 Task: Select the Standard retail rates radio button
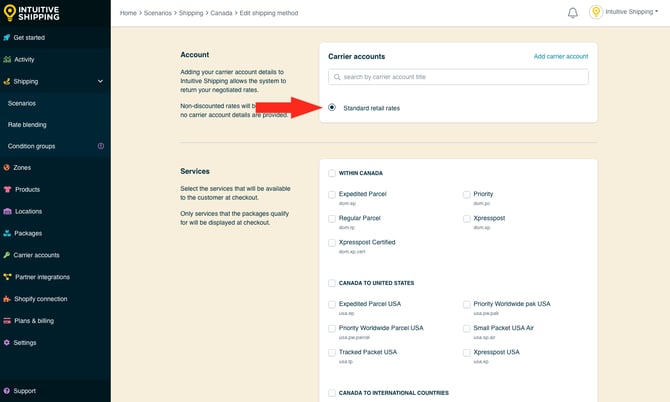332,108
